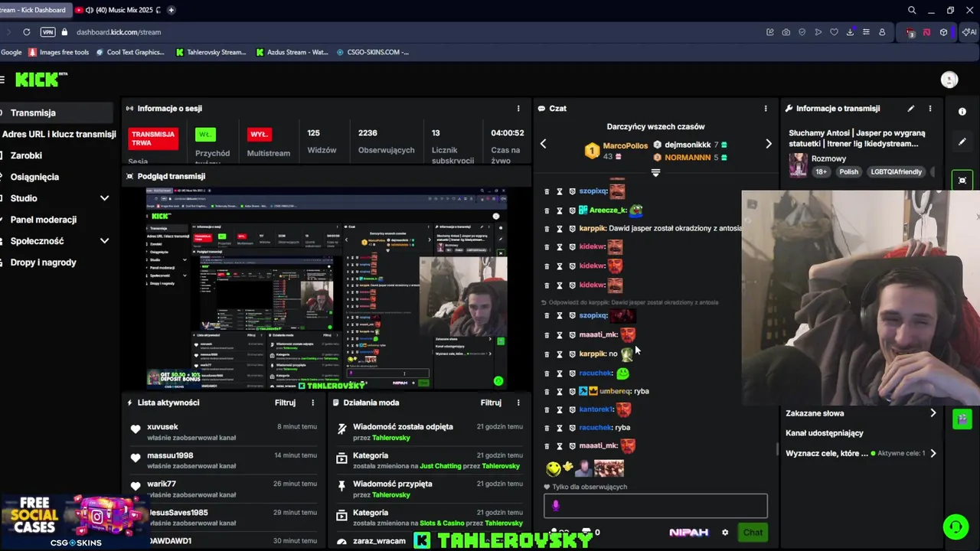Toggle the WŁ. Przychód twórcy indicator
980x551 pixels.
[x=205, y=134]
